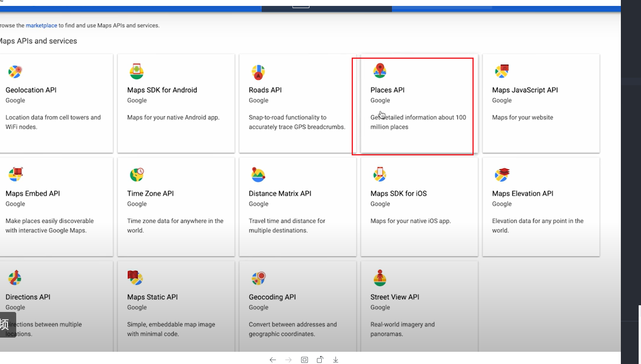Choose the Maps Static API title

tap(152, 297)
